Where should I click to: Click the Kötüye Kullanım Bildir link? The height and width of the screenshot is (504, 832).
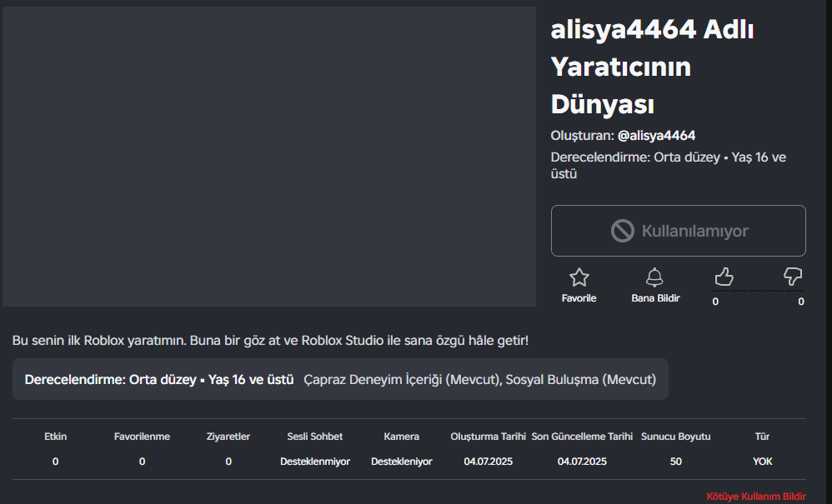756,497
